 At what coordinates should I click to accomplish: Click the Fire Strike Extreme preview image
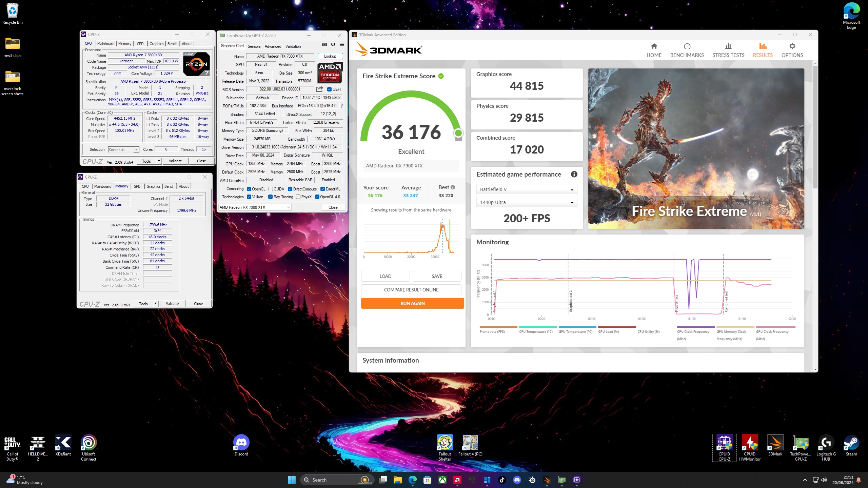[x=696, y=148]
